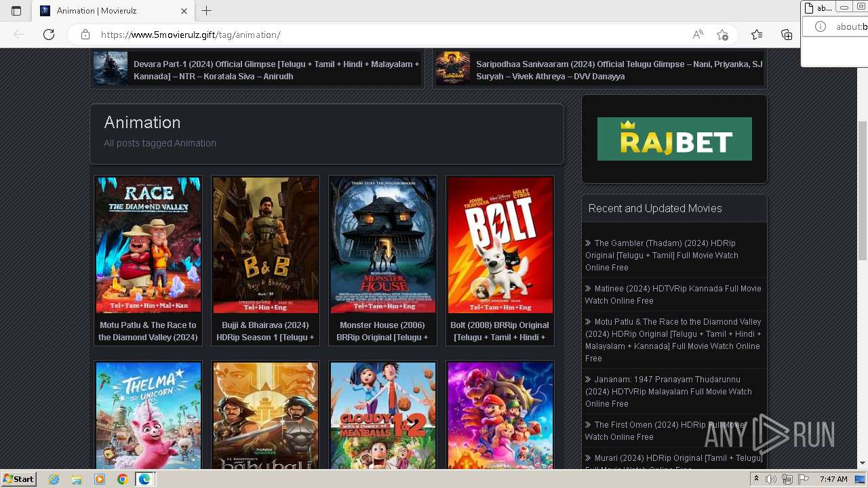Open Thelma the Unicorn poster
Viewport: 868px width, 488px height.
tap(149, 415)
